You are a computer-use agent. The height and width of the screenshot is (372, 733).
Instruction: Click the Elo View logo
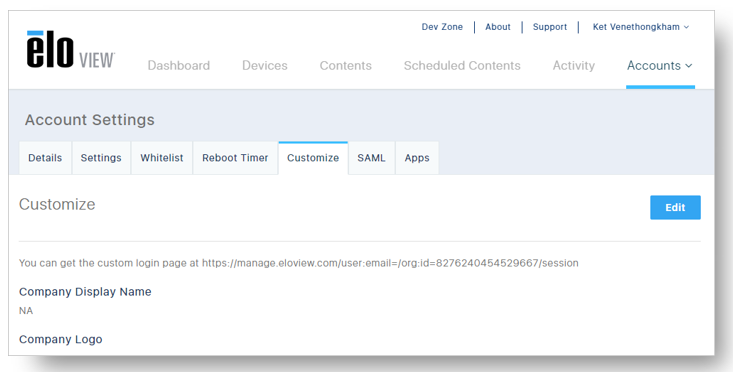pyautogui.click(x=71, y=50)
